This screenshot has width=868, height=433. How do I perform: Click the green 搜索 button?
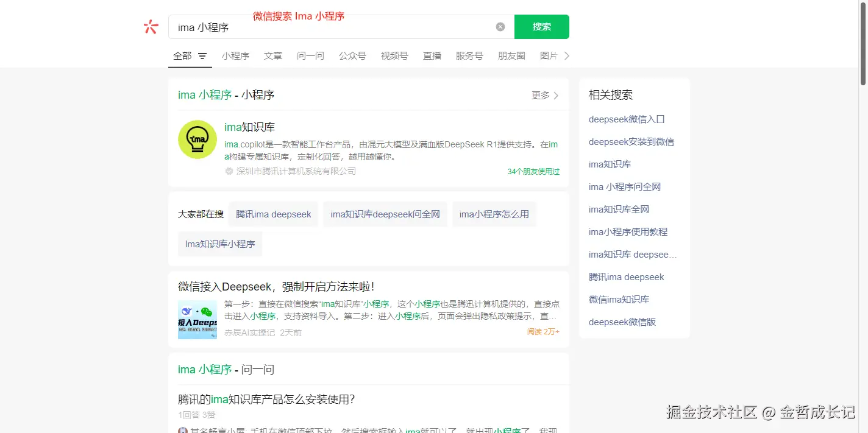pyautogui.click(x=542, y=27)
